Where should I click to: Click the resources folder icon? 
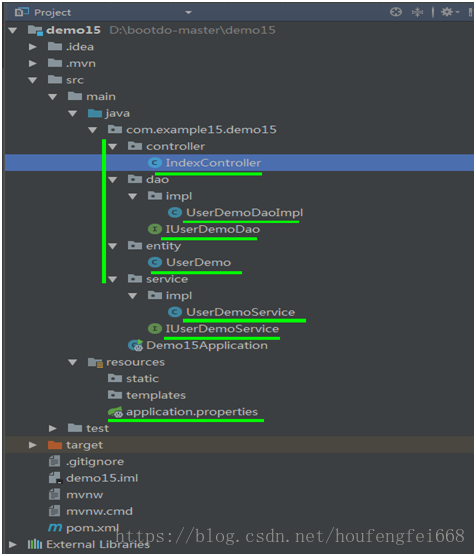(x=95, y=362)
